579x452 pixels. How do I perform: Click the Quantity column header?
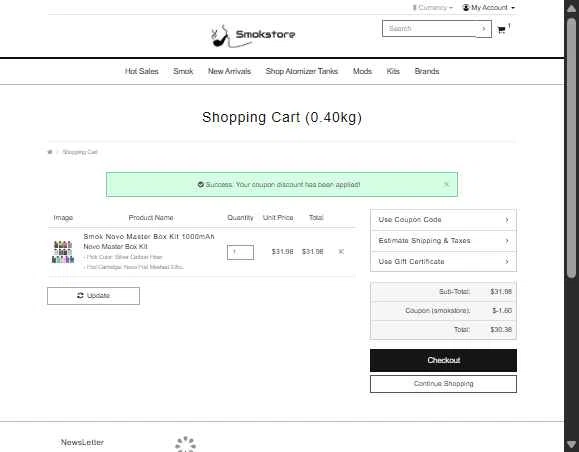[x=240, y=218]
